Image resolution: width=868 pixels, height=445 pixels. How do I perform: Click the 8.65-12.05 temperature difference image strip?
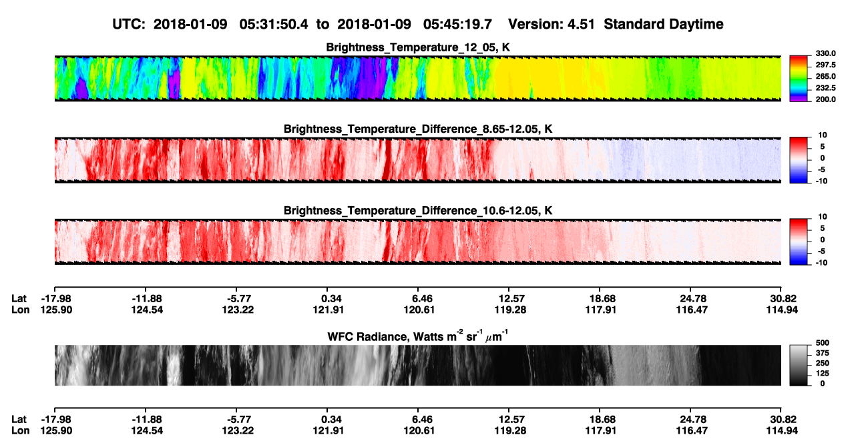coord(418,159)
